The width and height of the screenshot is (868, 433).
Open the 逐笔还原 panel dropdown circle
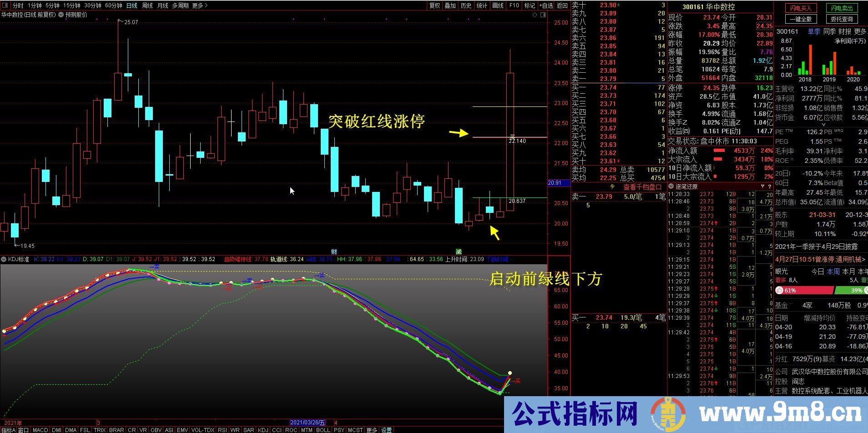pos(671,186)
